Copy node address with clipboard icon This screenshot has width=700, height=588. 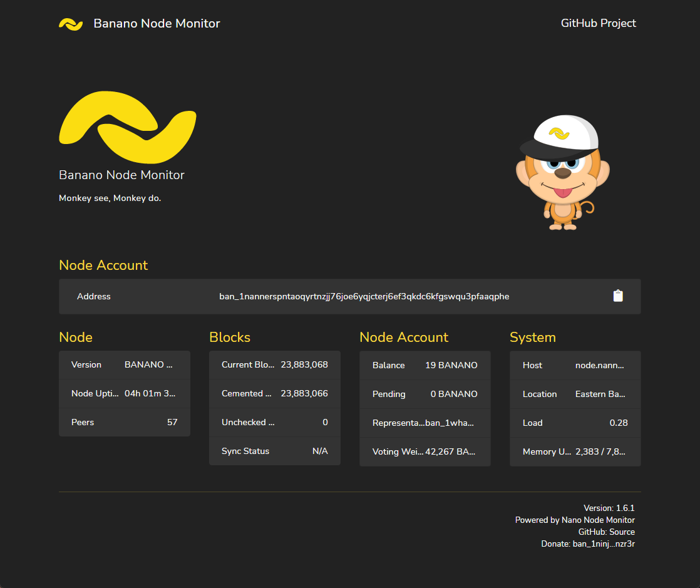click(x=618, y=296)
